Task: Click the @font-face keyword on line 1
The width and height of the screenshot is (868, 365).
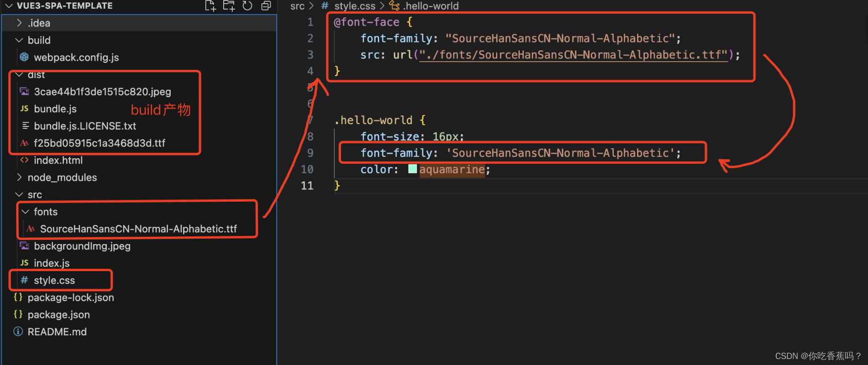Action: point(366,22)
